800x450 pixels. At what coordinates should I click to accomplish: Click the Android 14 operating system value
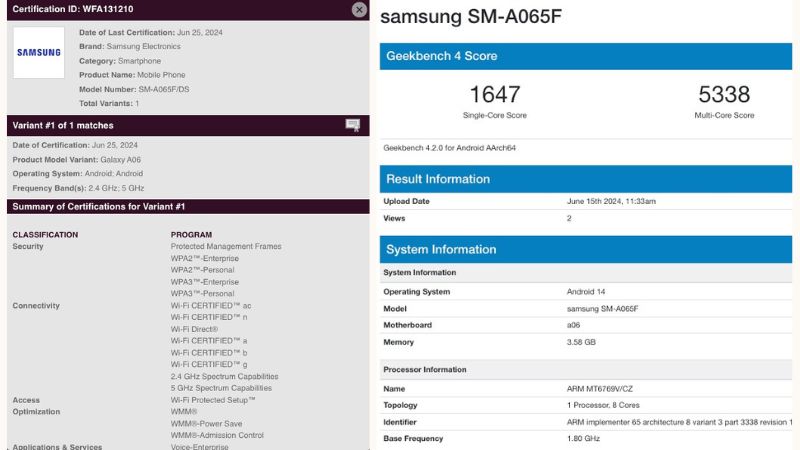pos(588,291)
